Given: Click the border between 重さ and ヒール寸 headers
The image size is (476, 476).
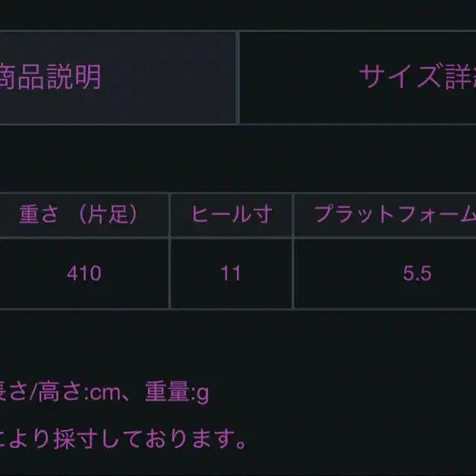Looking at the screenshot, I should coord(169,215).
